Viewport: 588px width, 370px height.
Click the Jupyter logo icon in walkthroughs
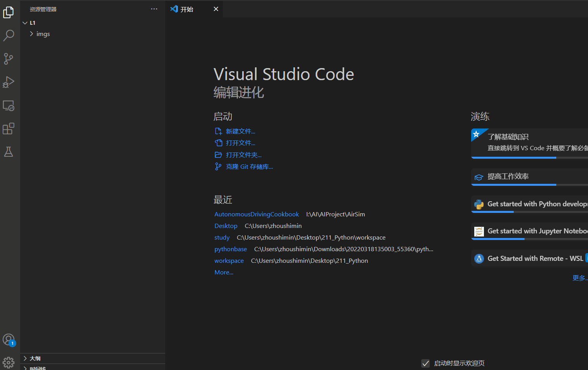tap(479, 231)
